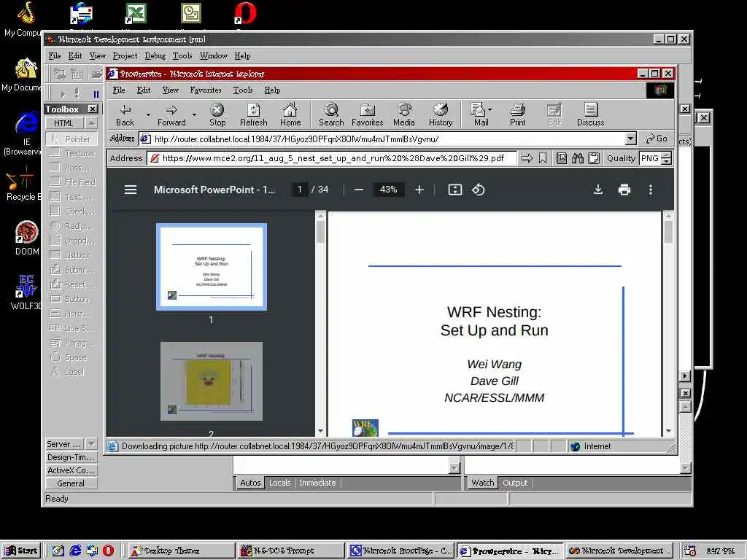Switch to the Locals tab
Viewport: 747px width, 560px height.
279,483
